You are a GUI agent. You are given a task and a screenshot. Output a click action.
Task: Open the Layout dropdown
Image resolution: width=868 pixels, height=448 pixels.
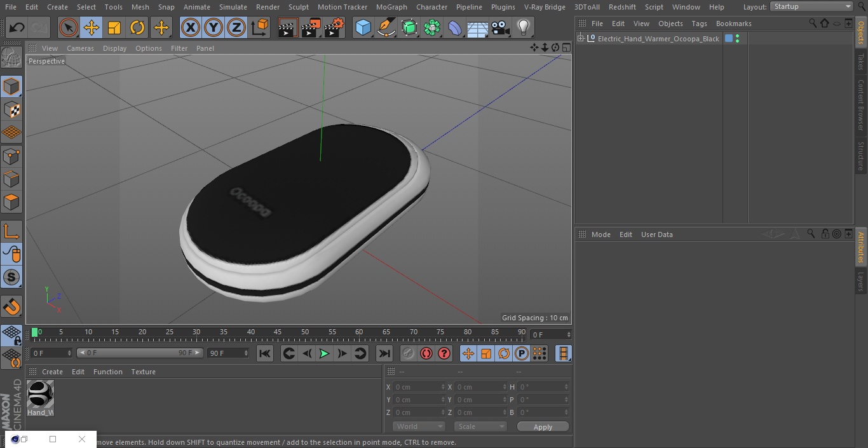(x=811, y=6)
